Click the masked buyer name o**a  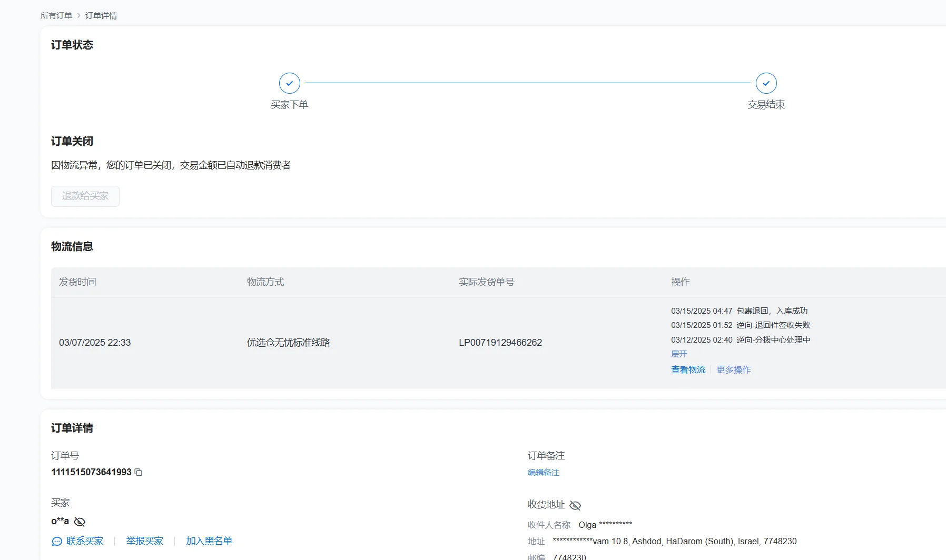[x=60, y=521]
